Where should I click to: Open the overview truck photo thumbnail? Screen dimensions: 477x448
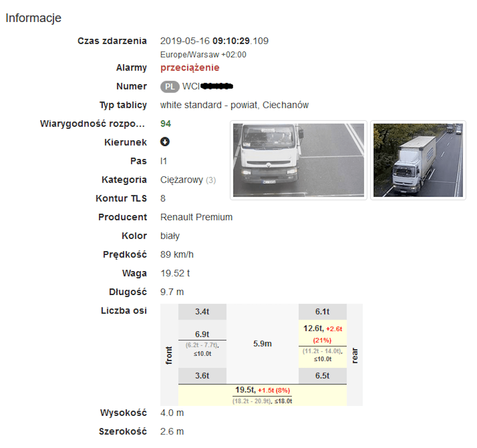418,160
